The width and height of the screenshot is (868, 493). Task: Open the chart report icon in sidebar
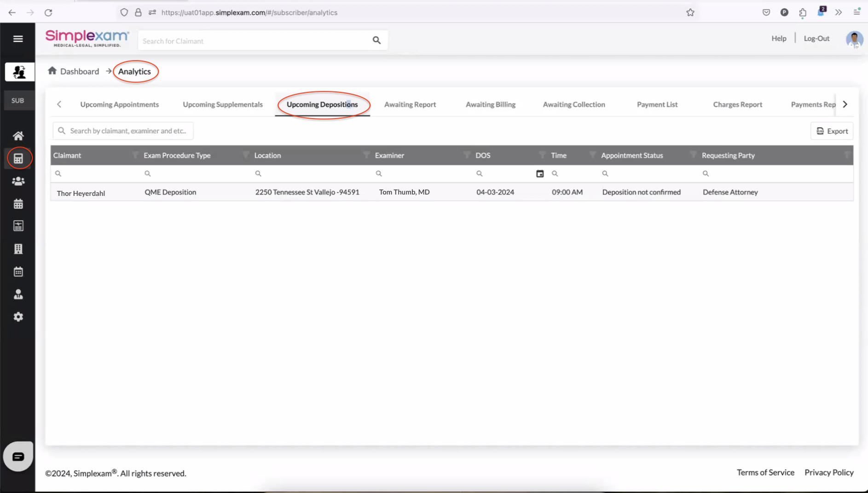[18, 226]
